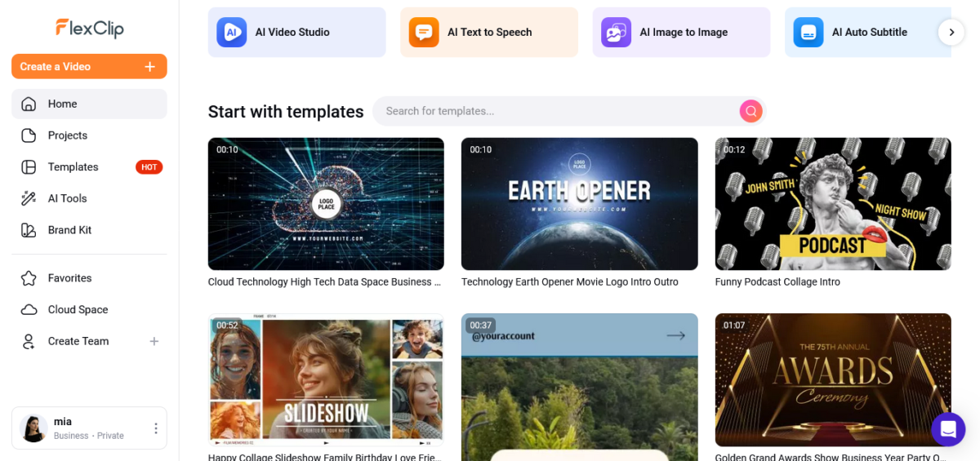This screenshot has width=980, height=461.
Task: Open AI Text to Speech tool
Action: [x=488, y=33]
